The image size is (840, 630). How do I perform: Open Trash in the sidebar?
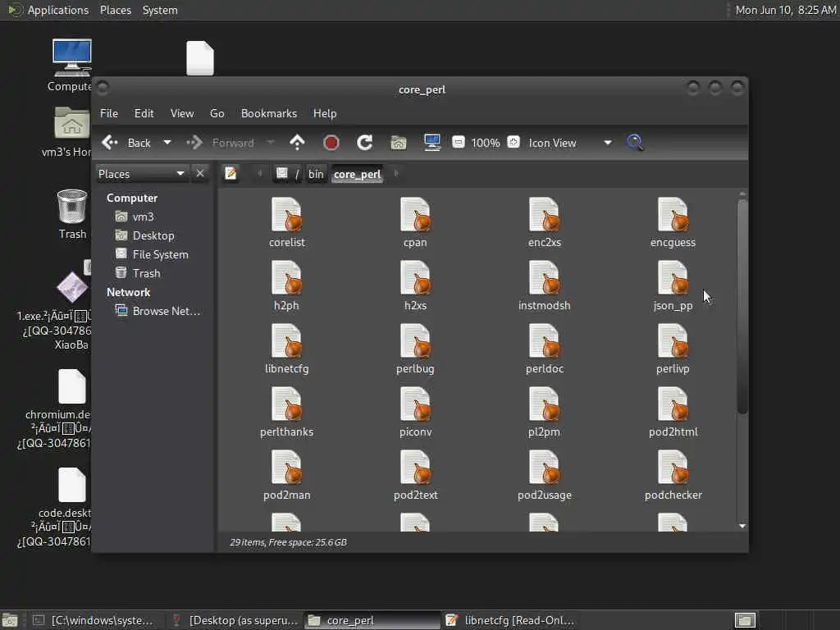(x=138, y=273)
